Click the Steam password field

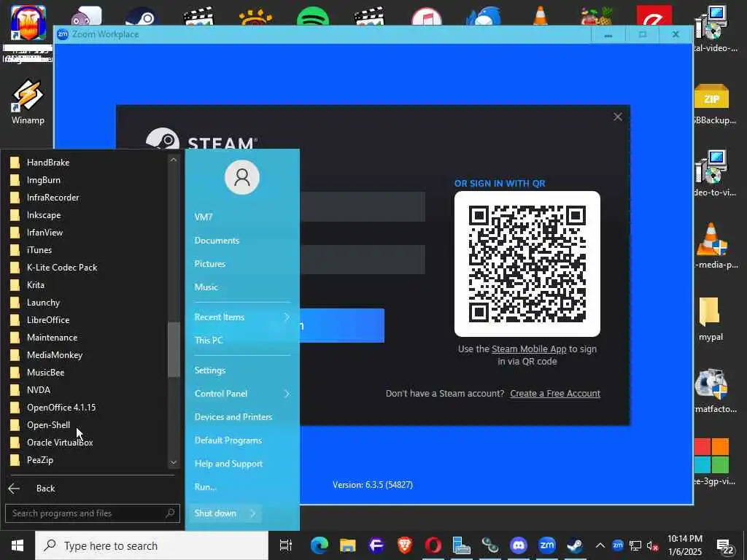[363, 260]
